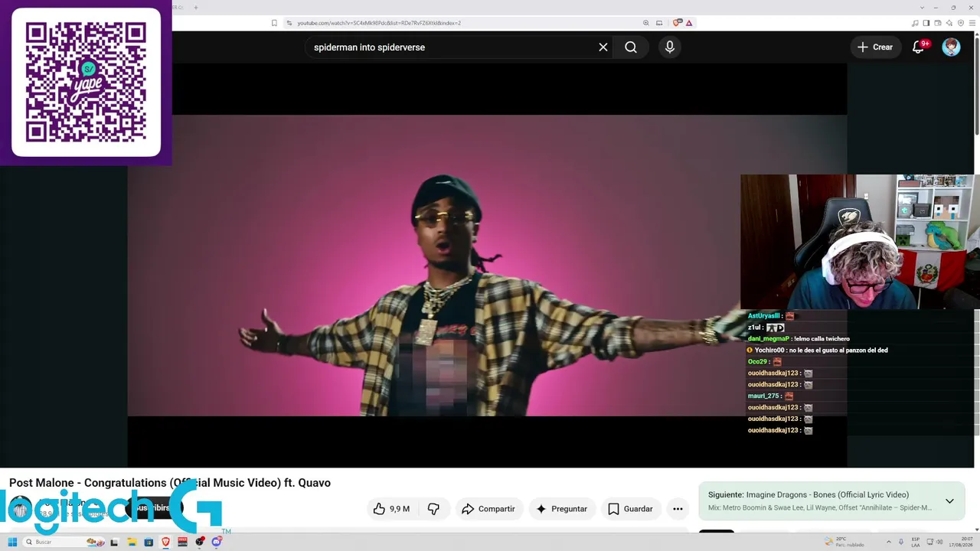980x551 pixels.
Task: Open the browser tab search dropdown
Action: tap(922, 8)
